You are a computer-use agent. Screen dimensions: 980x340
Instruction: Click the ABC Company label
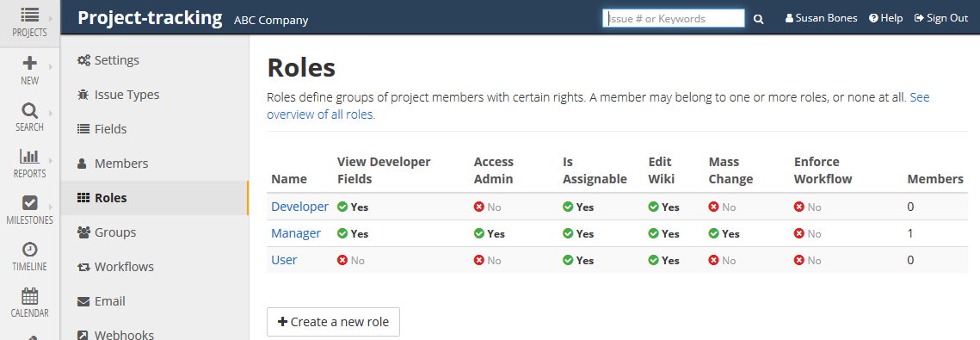271,20
